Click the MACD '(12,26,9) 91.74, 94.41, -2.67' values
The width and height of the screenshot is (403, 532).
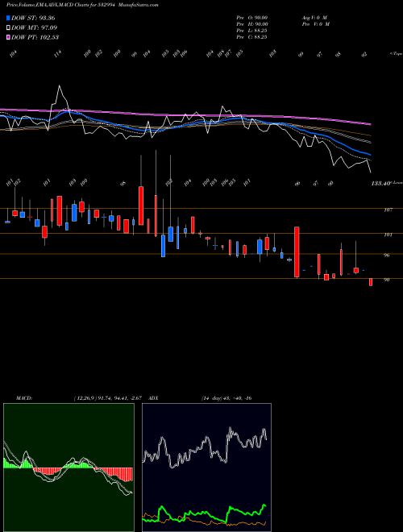click(110, 398)
